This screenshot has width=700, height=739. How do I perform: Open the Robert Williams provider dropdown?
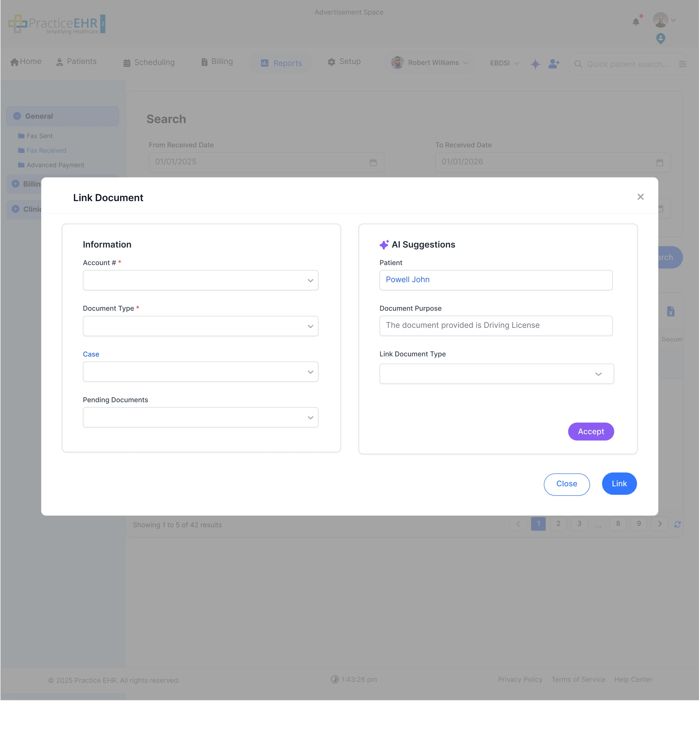click(429, 62)
